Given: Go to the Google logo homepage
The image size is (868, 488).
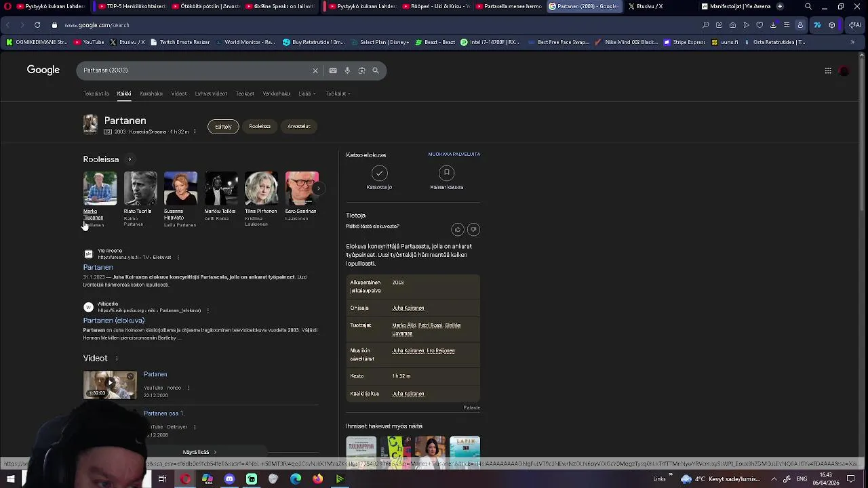Looking at the screenshot, I should click(x=43, y=70).
